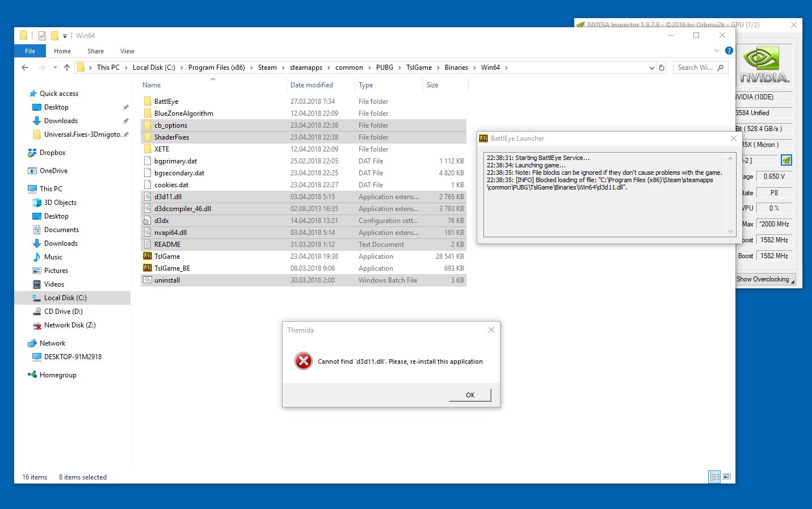Click the 3D Objects icon
The width and height of the screenshot is (812, 509).
pos(37,203)
